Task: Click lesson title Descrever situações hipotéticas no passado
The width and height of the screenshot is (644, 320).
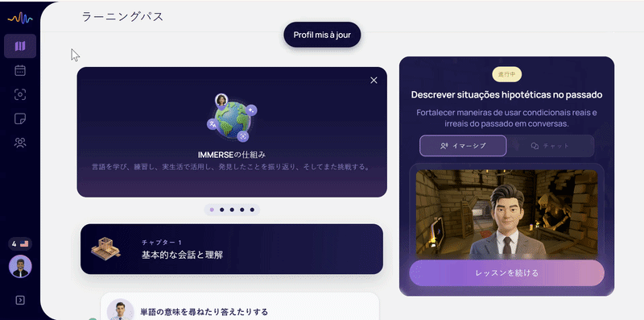Action: click(x=507, y=95)
